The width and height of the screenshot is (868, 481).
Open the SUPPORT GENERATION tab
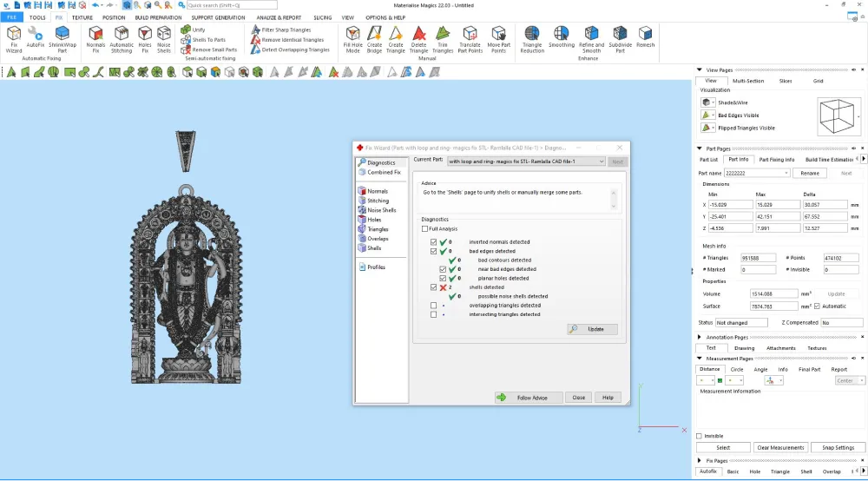click(x=218, y=17)
